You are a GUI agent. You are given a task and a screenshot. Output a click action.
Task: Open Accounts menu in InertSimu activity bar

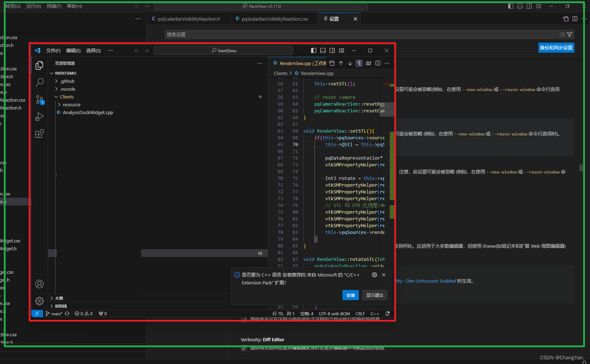[39, 284]
